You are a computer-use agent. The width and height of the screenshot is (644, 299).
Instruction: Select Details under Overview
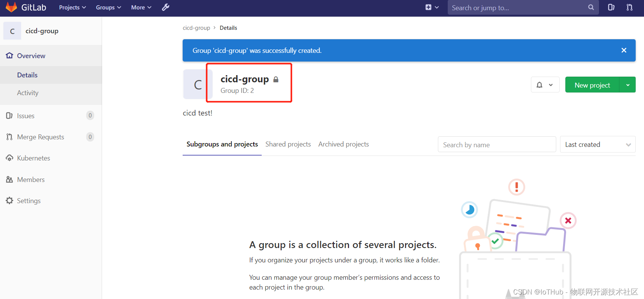pos(51,75)
